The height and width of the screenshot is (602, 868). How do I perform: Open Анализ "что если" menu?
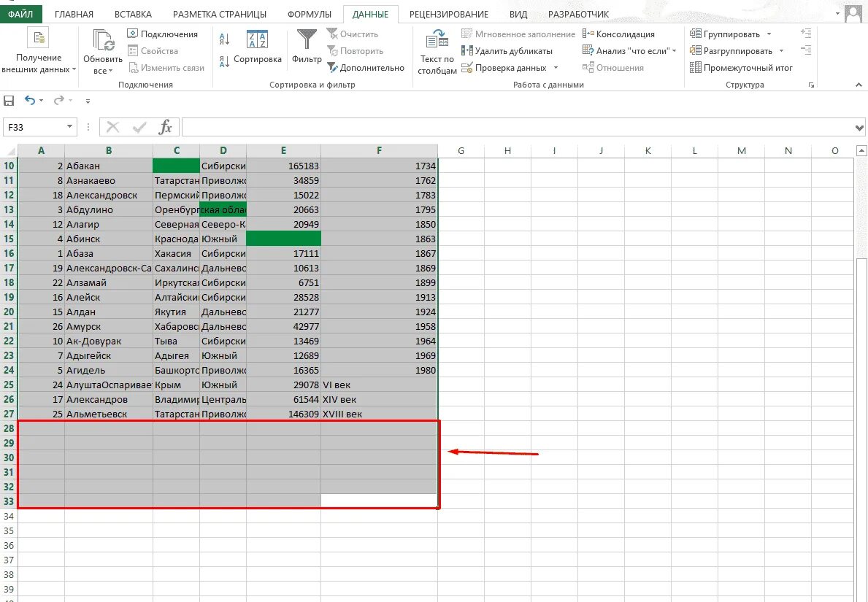coord(629,51)
